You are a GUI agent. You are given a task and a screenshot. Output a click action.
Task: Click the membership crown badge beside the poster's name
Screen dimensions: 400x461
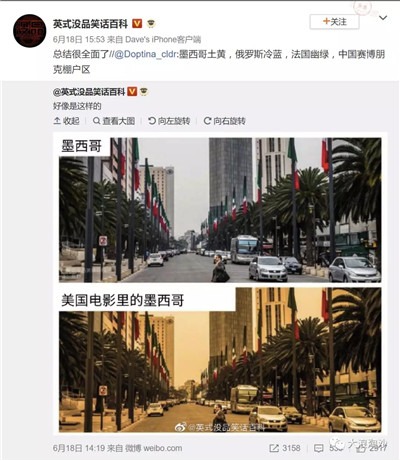pyautogui.click(x=151, y=24)
